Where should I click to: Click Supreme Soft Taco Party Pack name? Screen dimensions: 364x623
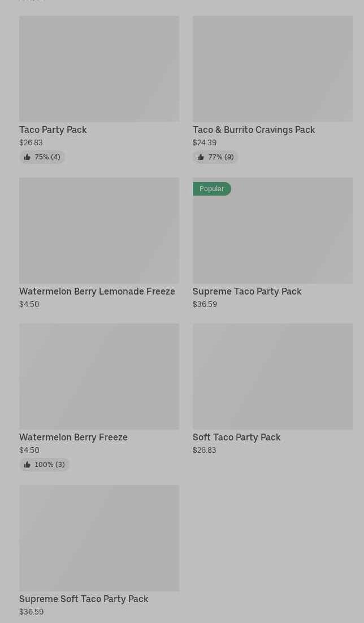click(84, 599)
